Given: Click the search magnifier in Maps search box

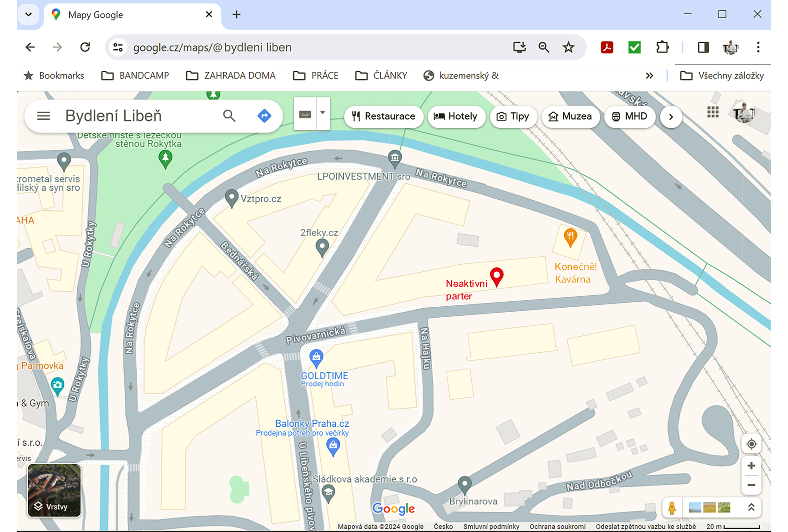Looking at the screenshot, I should click(x=229, y=116).
